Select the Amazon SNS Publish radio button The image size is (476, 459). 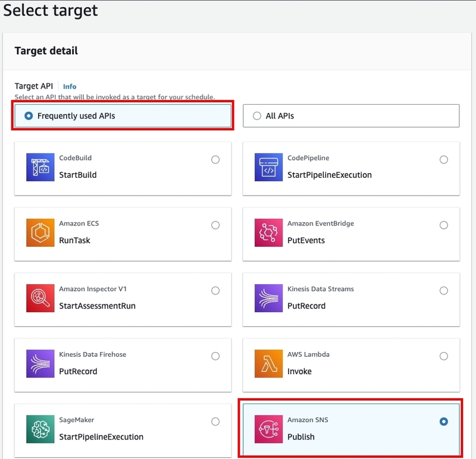click(444, 422)
